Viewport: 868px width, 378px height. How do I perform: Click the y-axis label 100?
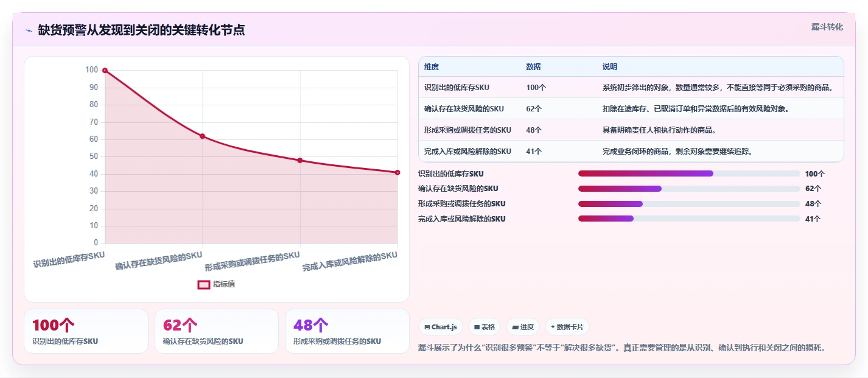click(x=91, y=70)
